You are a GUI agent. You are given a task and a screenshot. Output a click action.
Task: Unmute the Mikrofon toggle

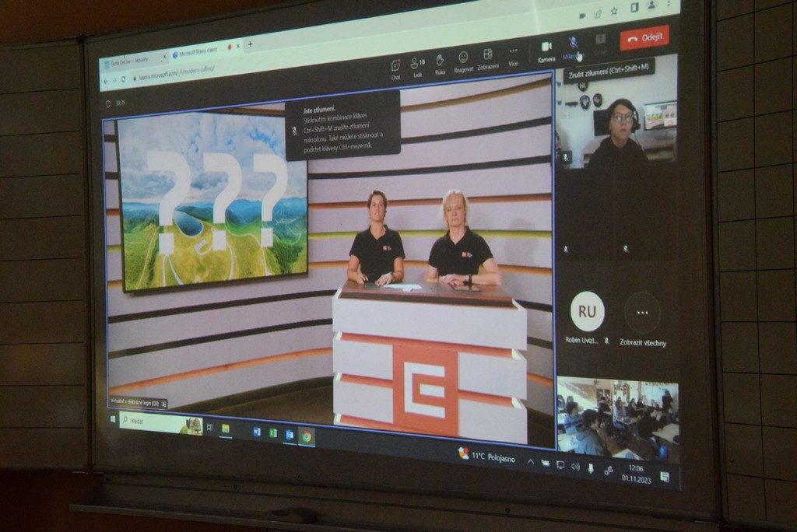tap(573, 47)
